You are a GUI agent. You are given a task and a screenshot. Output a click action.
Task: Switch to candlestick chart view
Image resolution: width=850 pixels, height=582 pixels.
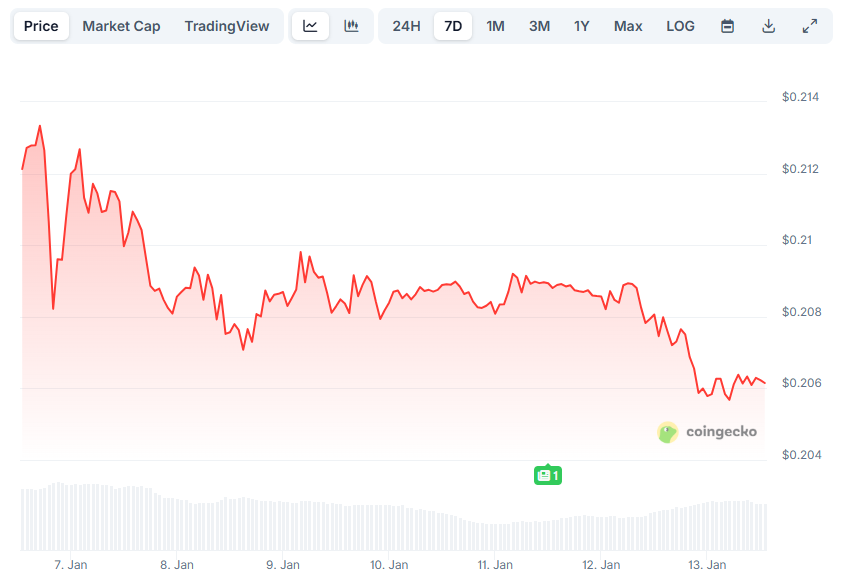[x=351, y=26]
